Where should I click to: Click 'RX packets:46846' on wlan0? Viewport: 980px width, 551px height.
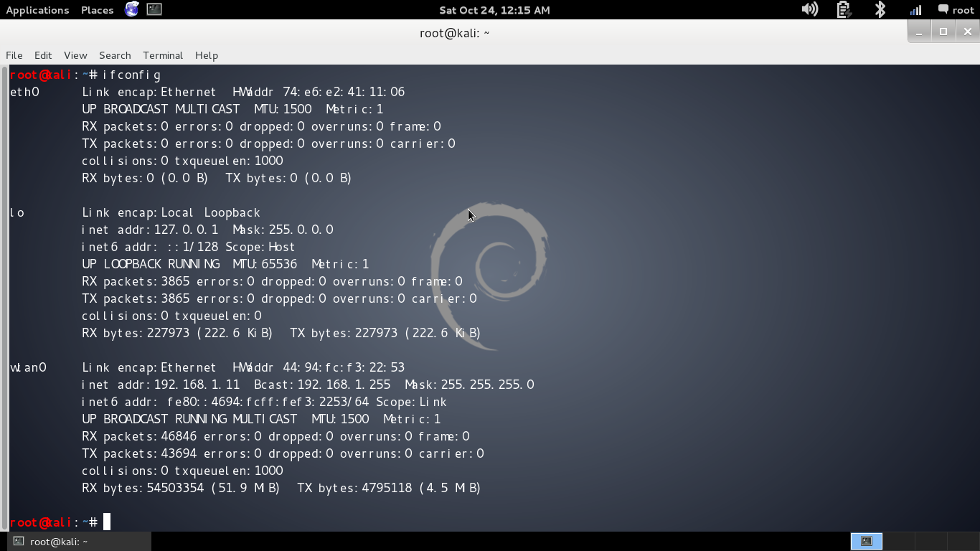(139, 436)
